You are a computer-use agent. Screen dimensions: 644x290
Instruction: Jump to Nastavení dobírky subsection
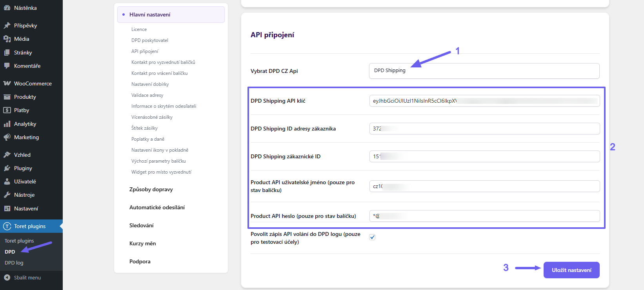(150, 84)
